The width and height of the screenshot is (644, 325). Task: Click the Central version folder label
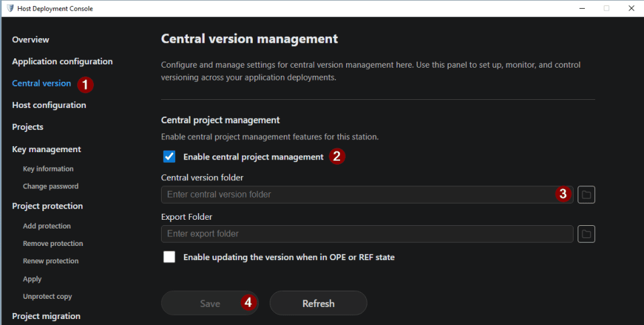point(202,178)
